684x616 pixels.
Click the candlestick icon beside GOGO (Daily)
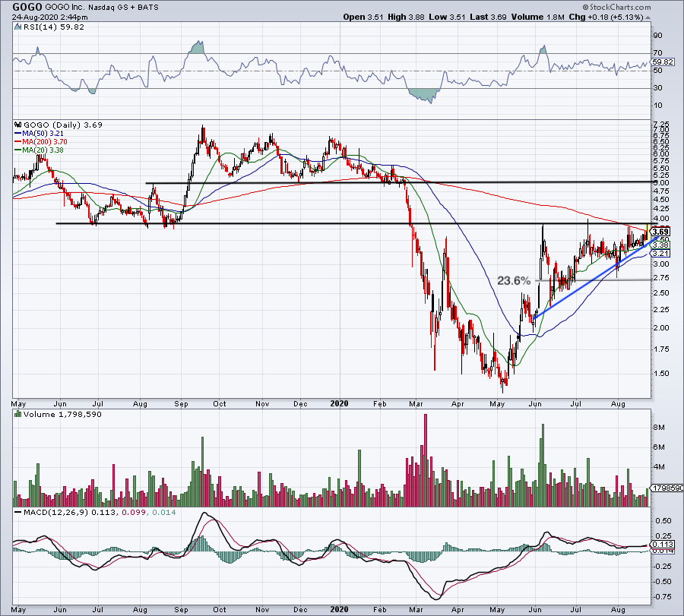pyautogui.click(x=18, y=125)
